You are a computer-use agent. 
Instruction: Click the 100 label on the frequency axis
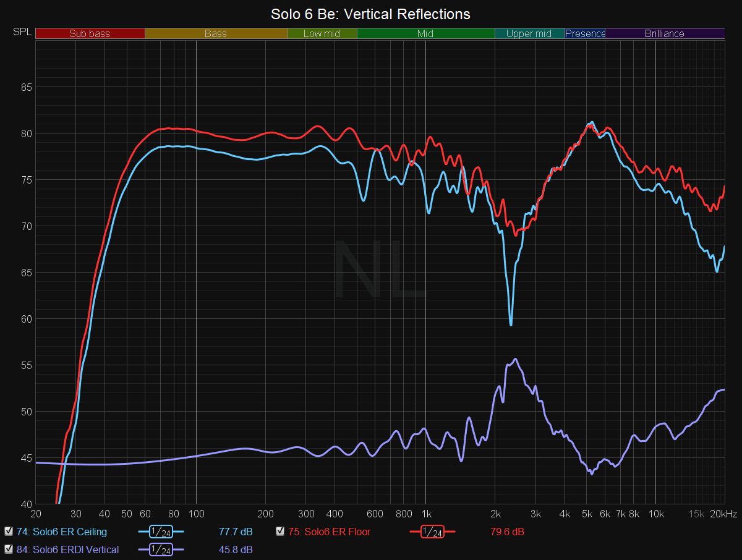pos(196,514)
